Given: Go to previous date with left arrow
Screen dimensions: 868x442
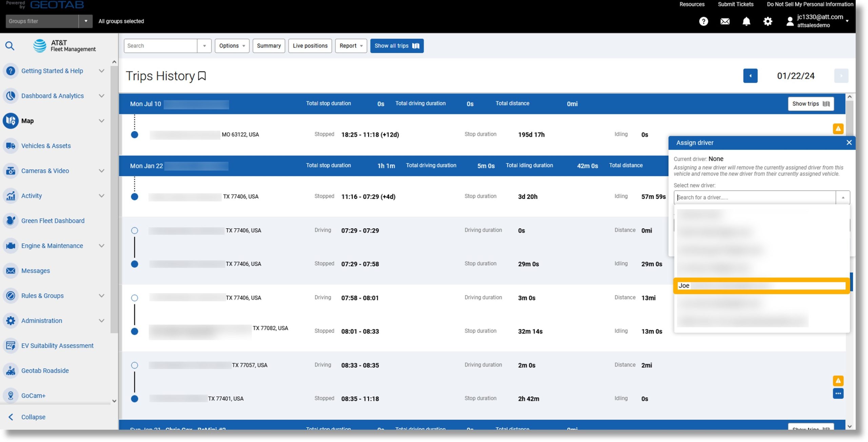Looking at the screenshot, I should click(x=750, y=76).
